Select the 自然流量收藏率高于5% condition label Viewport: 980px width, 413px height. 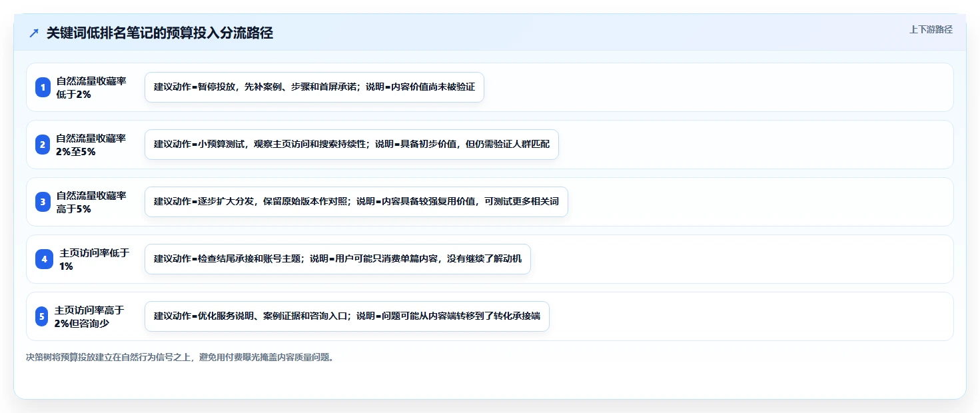tap(91, 202)
